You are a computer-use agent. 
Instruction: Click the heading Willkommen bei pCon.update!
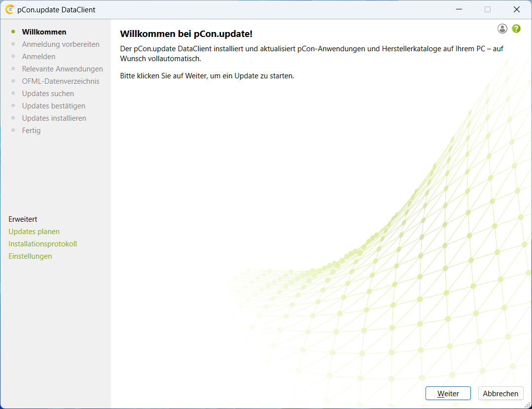186,34
